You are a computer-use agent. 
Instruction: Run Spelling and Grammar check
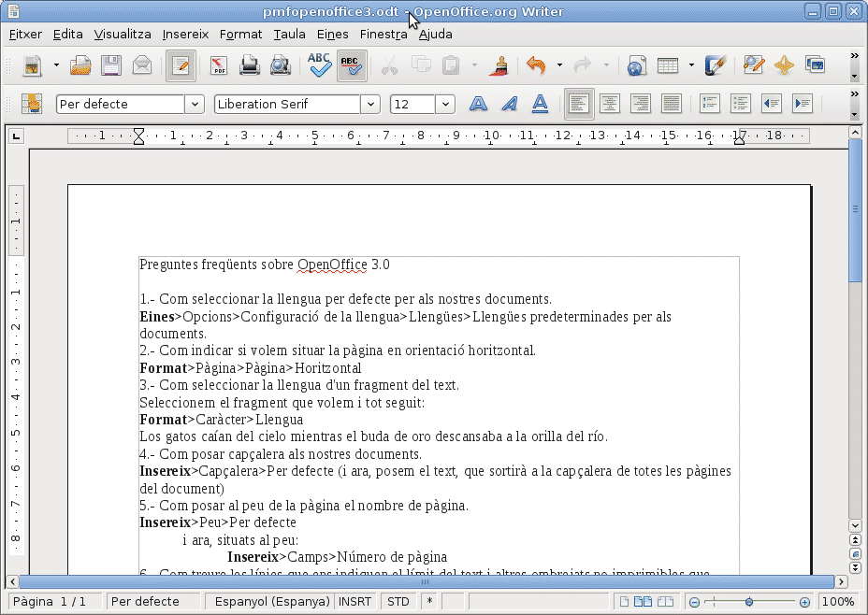coord(319,65)
